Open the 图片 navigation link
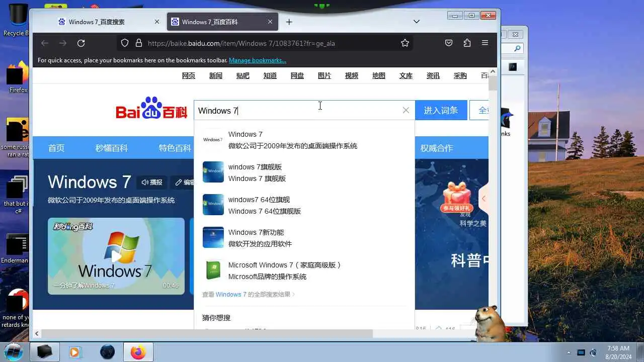This screenshot has width=644, height=362. pos(325,75)
